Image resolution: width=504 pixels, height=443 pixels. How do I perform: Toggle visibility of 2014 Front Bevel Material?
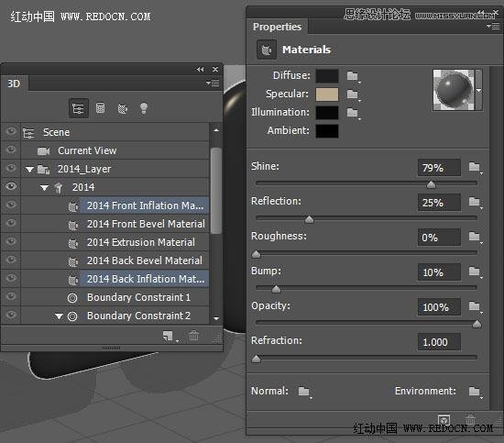[11, 223]
